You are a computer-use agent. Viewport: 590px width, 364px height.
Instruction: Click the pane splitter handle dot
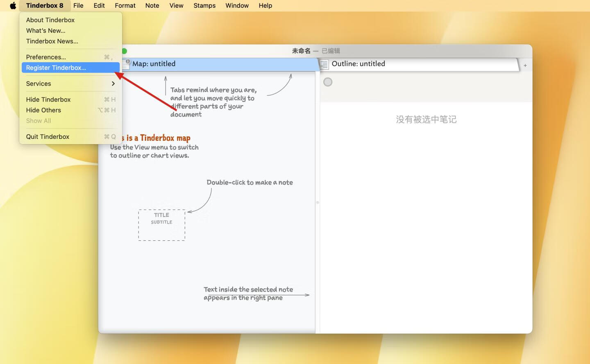click(318, 202)
